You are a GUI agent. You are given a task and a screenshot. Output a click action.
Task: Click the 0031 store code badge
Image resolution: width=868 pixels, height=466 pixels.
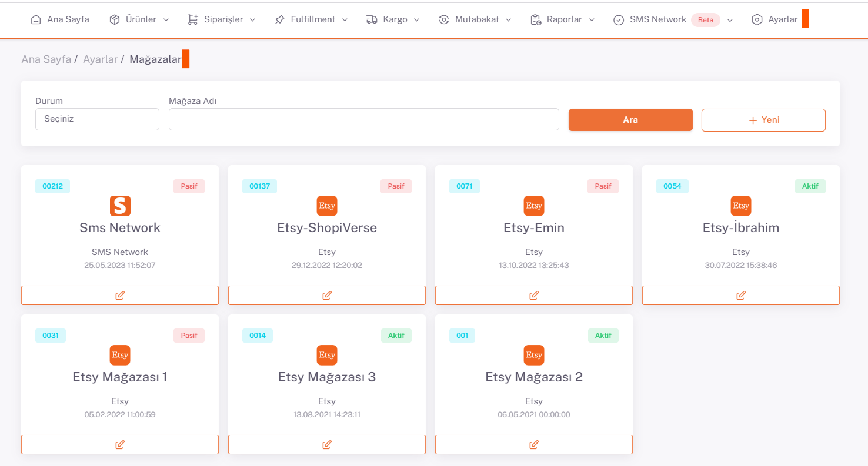point(51,336)
